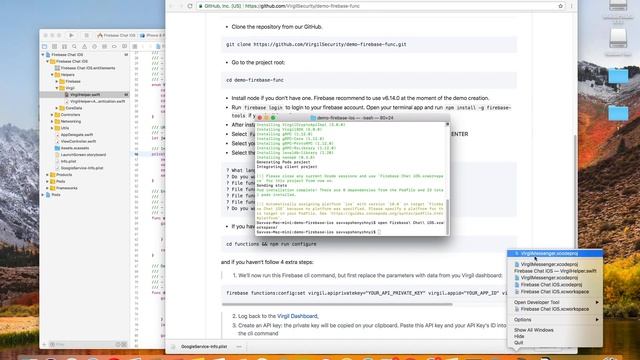Choose Firebase Chat IOS.xcodeproj in Dock menu
Viewport: 640px width, 360px height.
tap(555, 285)
